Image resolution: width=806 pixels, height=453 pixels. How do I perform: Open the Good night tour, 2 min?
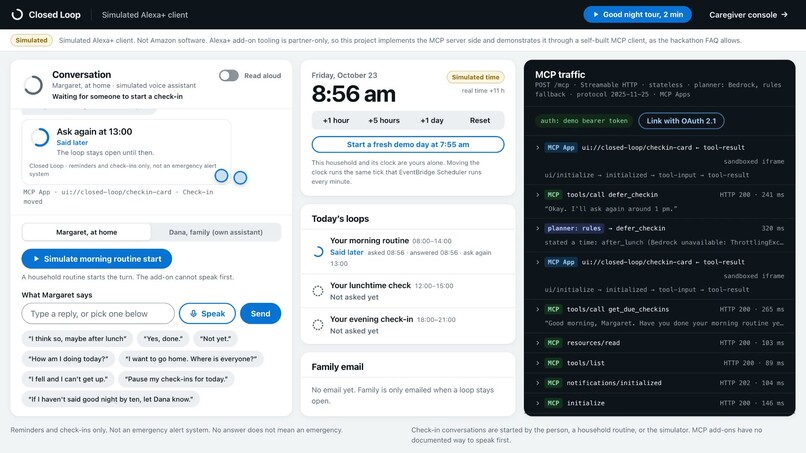tap(637, 14)
